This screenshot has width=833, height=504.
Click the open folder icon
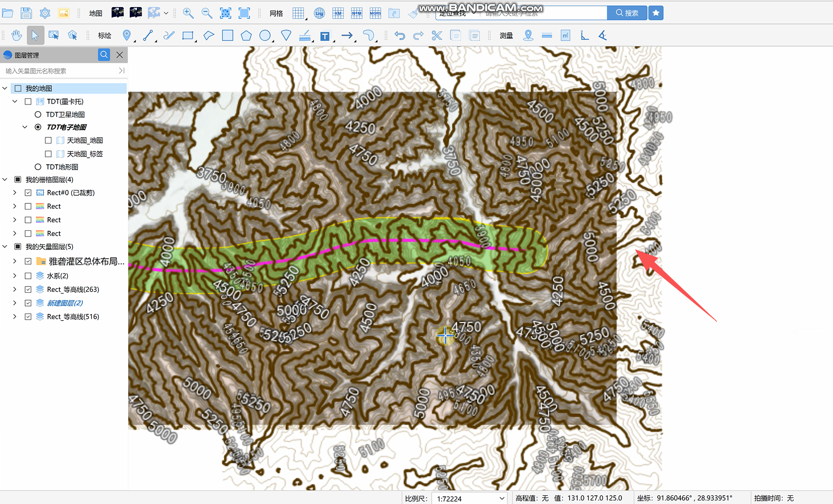[x=8, y=13]
